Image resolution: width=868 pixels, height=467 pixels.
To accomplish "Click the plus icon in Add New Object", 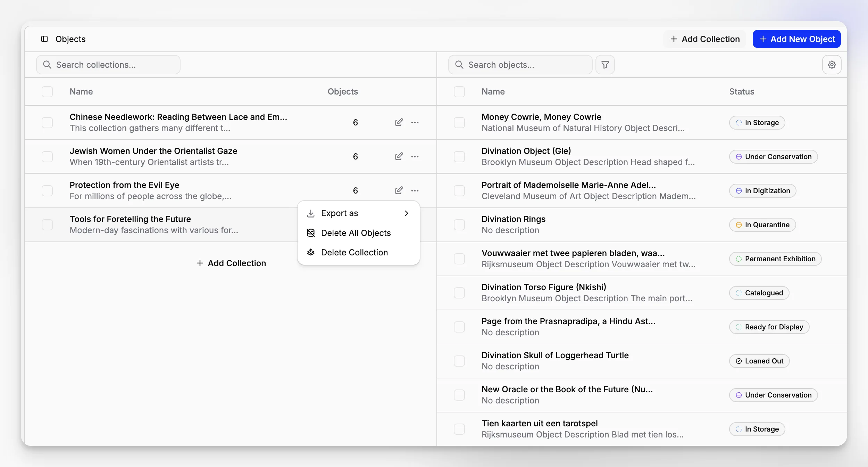I will coord(763,39).
